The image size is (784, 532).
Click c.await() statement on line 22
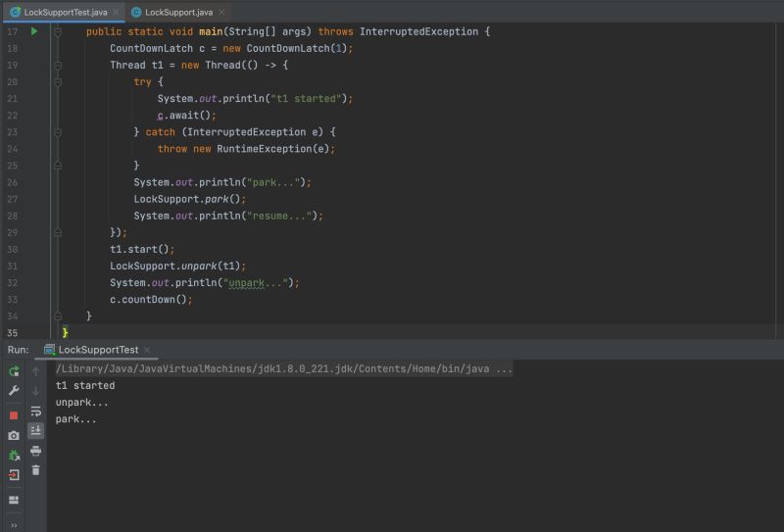coord(186,116)
